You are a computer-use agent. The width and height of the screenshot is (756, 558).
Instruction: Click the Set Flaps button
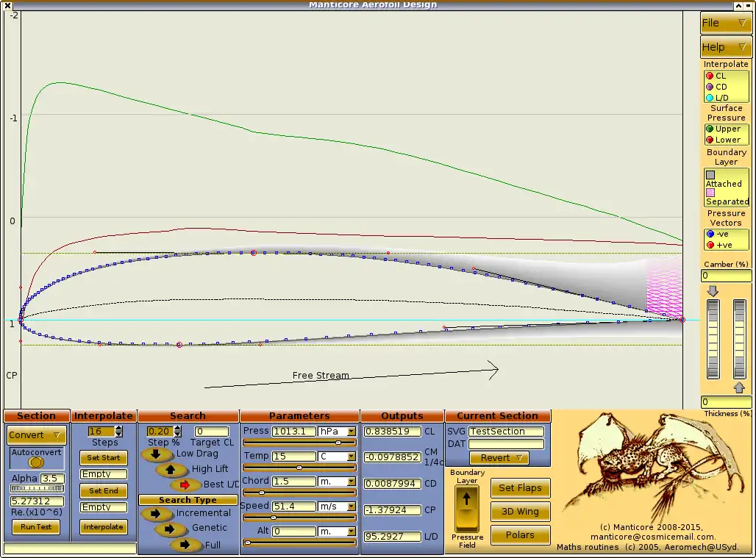click(520, 487)
